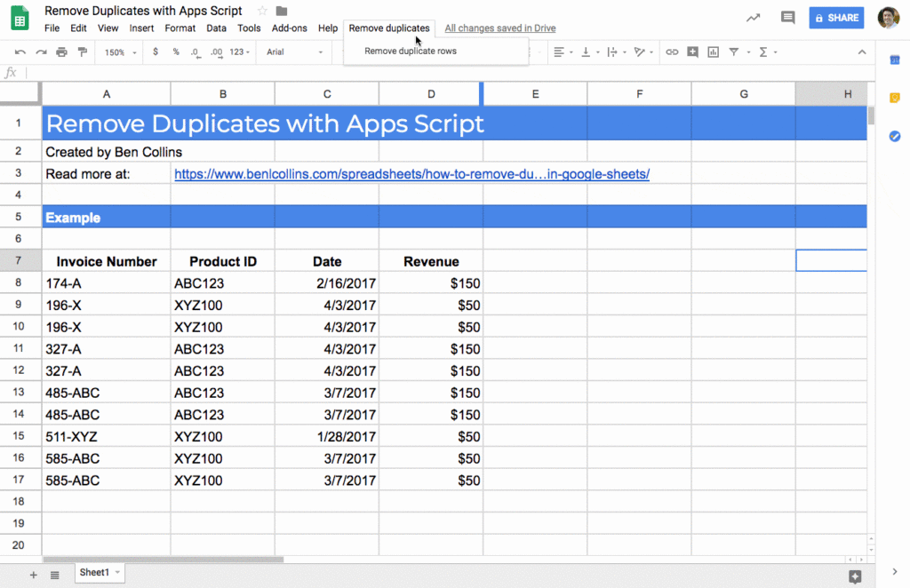Click the undo arrow in toolbar
The width and height of the screenshot is (910, 588).
pyautogui.click(x=20, y=52)
